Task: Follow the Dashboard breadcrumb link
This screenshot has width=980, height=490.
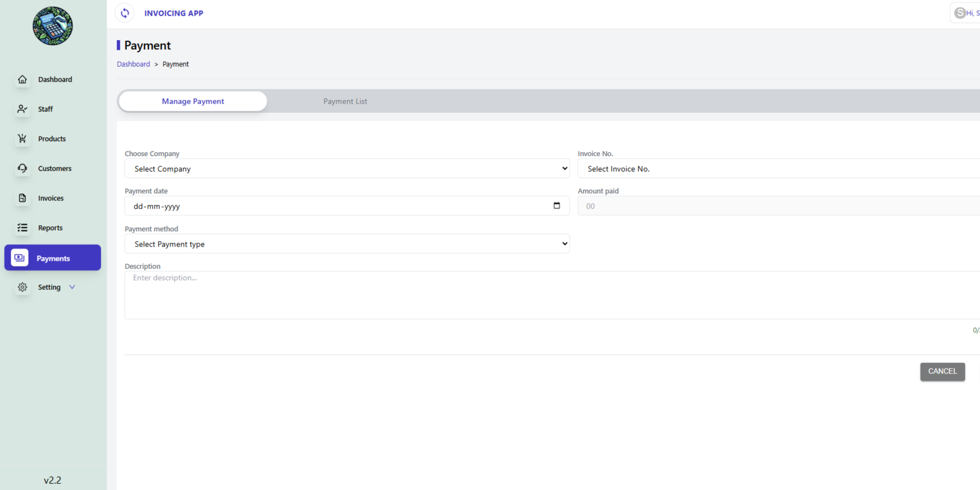Action: click(133, 64)
